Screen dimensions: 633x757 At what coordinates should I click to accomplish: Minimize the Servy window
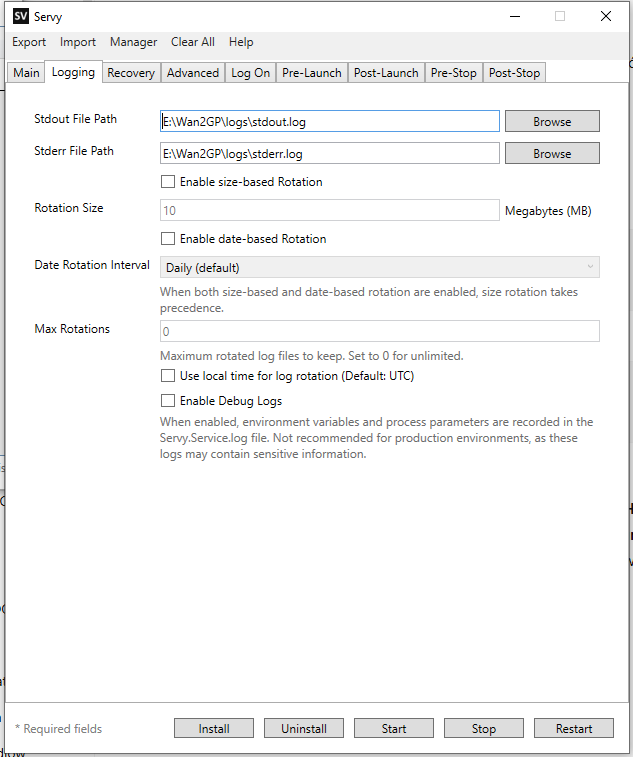pos(515,16)
